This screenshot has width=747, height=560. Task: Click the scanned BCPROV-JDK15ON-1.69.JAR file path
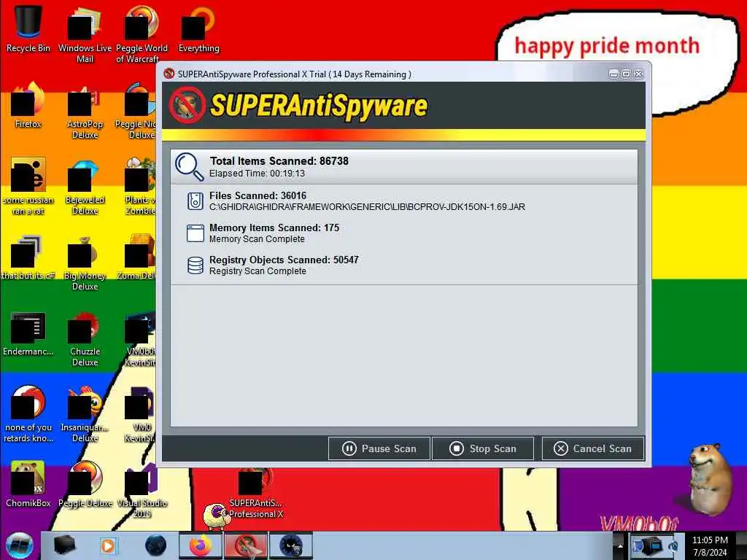tap(368, 207)
